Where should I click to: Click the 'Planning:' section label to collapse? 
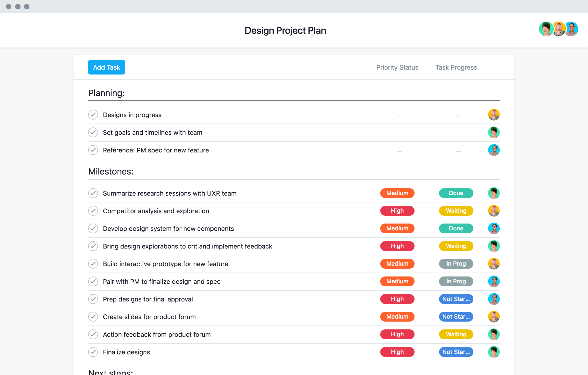(106, 93)
